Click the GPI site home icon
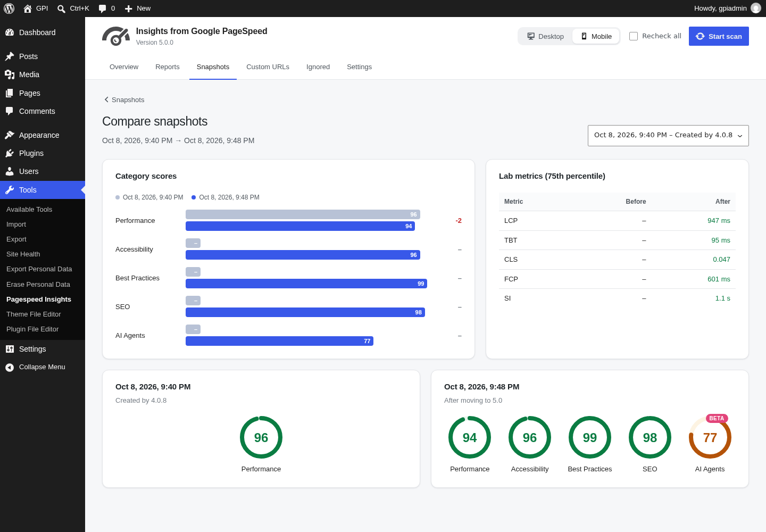The height and width of the screenshot is (532, 766). (28, 9)
